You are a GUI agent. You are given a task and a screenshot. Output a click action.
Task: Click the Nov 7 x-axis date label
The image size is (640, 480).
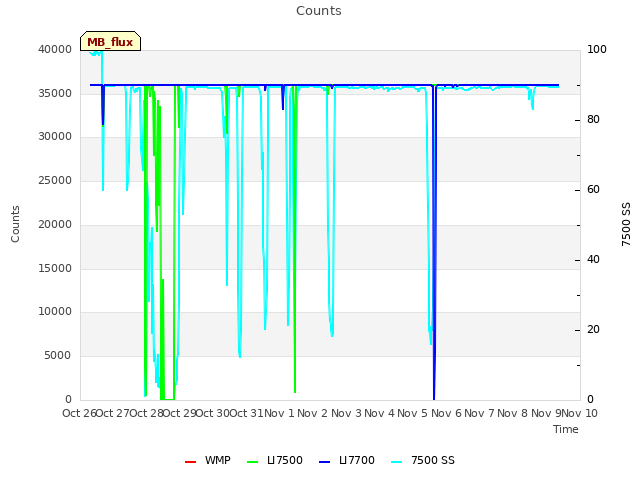[x=480, y=413]
